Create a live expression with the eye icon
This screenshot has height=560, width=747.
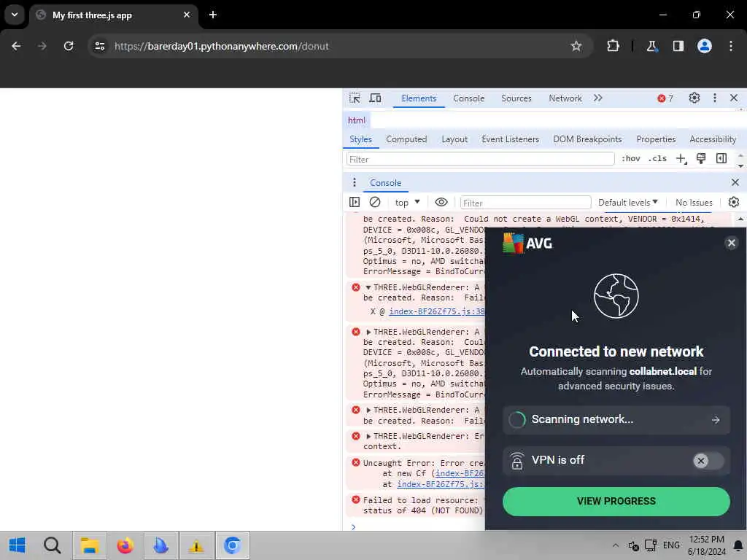(441, 203)
